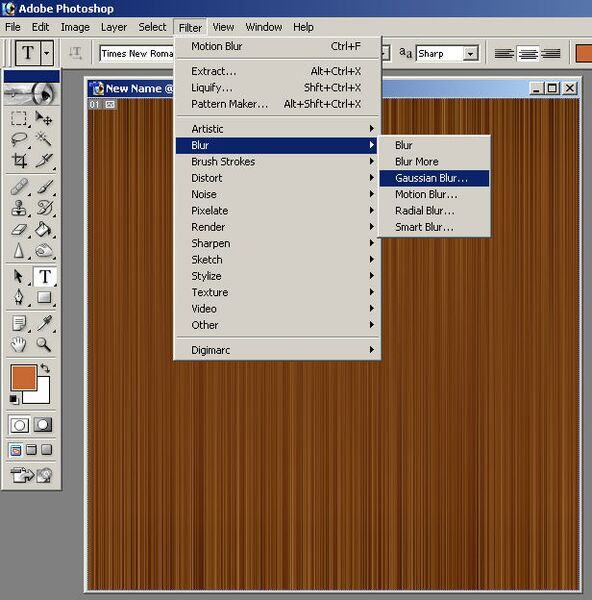The height and width of the screenshot is (600, 592).
Task: Select the Slice tool
Action: pyautogui.click(x=43, y=160)
